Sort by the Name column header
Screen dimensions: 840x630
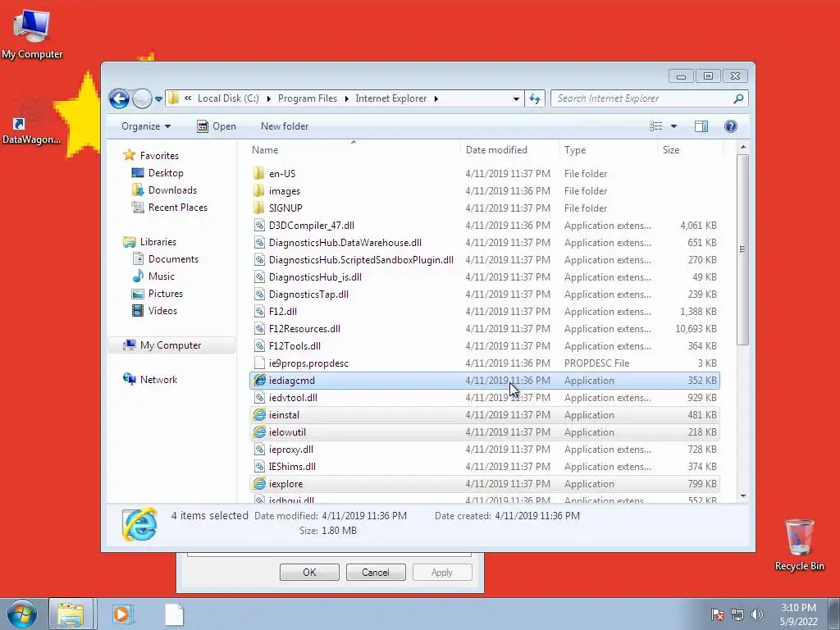tap(354, 150)
